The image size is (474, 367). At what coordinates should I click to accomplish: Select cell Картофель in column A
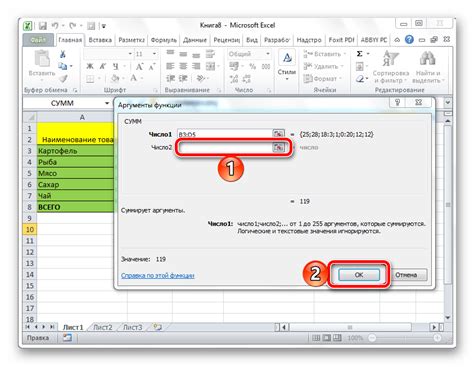click(x=75, y=151)
